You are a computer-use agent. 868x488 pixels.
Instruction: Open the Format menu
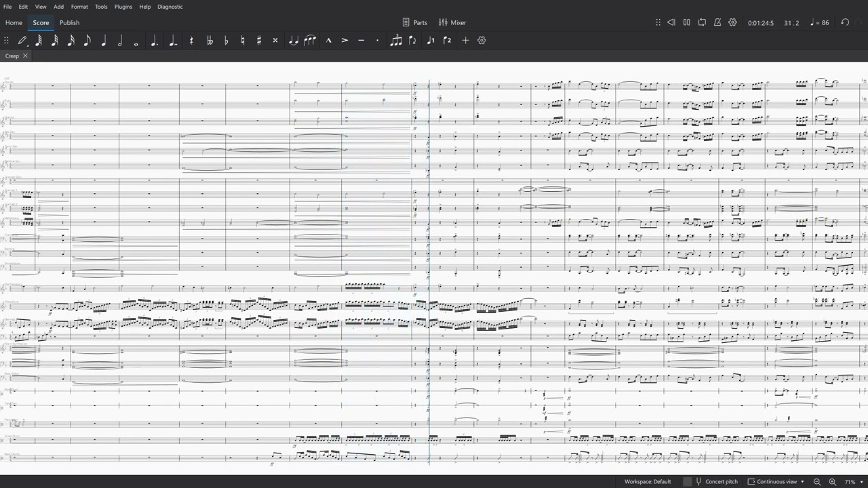[x=79, y=7]
